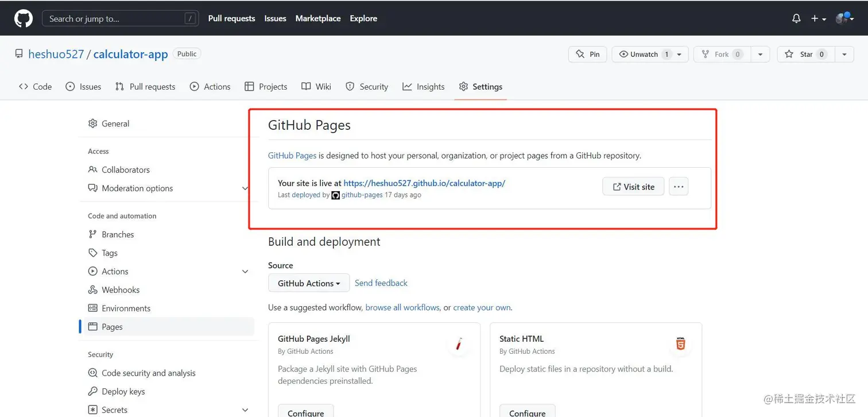Star the repository
This screenshot has width=868, height=417.
click(805, 54)
